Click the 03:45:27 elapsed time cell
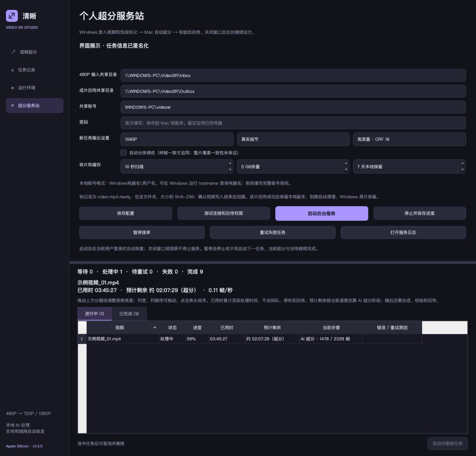 (x=227, y=339)
